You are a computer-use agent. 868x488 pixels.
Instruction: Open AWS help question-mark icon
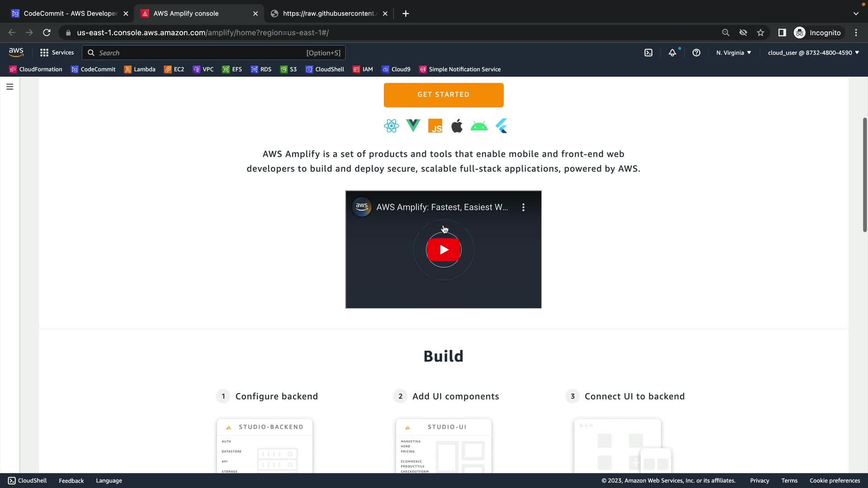[696, 53]
